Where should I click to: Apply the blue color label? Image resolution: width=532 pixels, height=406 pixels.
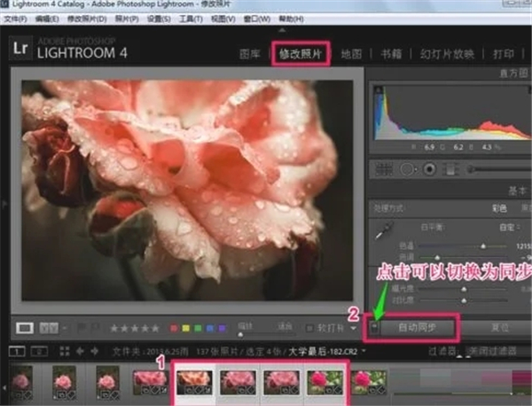click(x=210, y=328)
